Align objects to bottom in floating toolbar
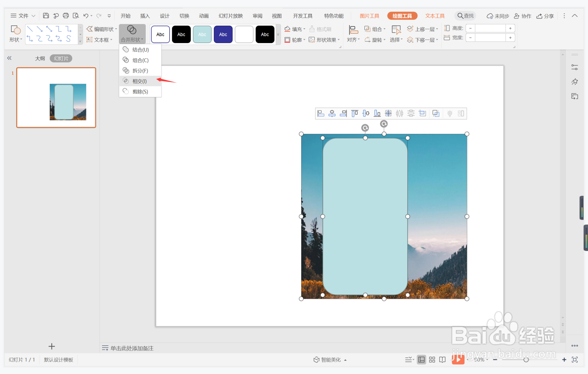Viewport: 588px width, 374px height. [x=377, y=113]
